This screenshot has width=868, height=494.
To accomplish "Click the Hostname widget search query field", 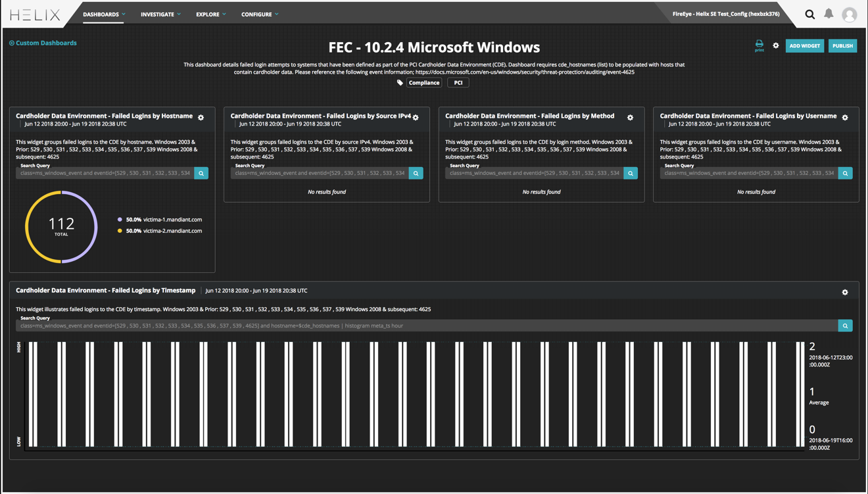I will (x=105, y=173).
